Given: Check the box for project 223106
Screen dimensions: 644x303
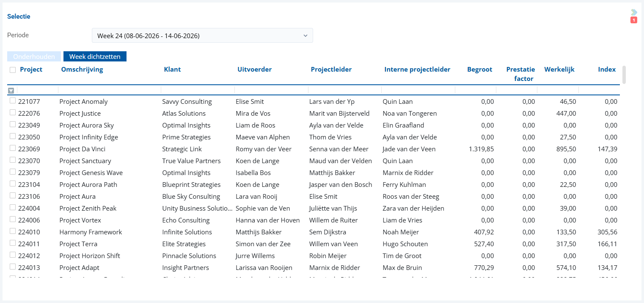Looking at the screenshot, I should (x=13, y=196).
